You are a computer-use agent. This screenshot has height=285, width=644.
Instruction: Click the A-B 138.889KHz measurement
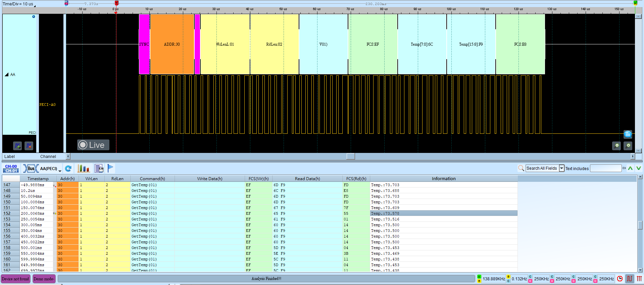491,279
